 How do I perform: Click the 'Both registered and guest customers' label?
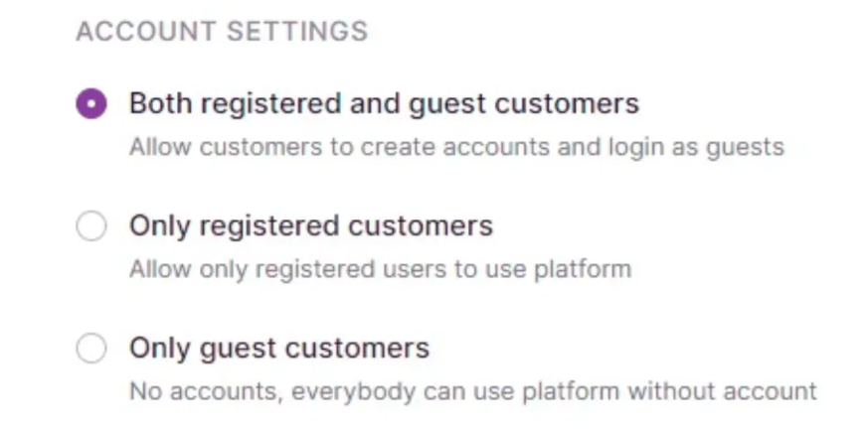[384, 103]
